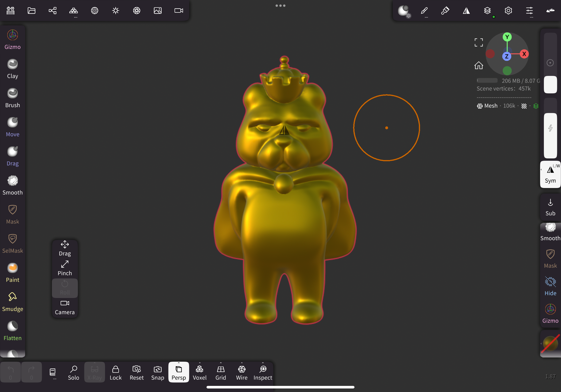Image resolution: width=561 pixels, height=392 pixels.
Task: Click the redo arrow button
Action: point(31,372)
